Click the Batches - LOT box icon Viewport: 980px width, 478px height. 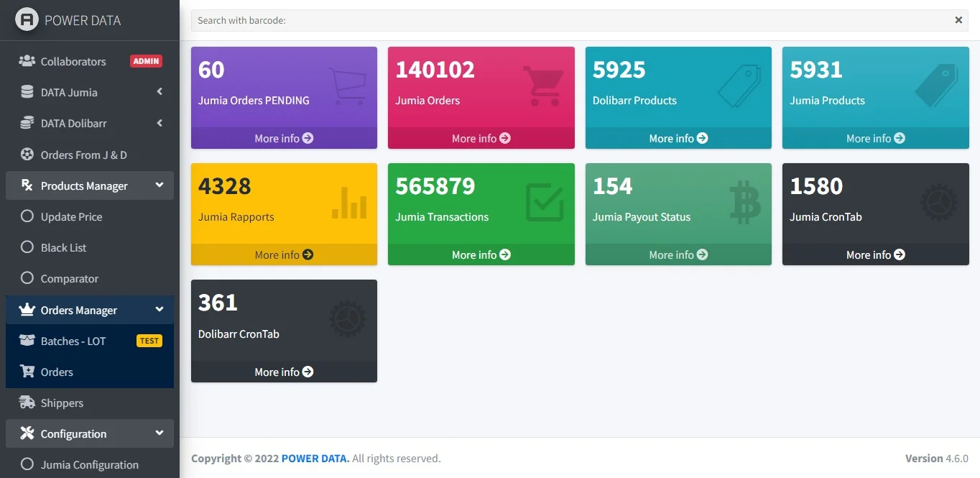point(27,341)
